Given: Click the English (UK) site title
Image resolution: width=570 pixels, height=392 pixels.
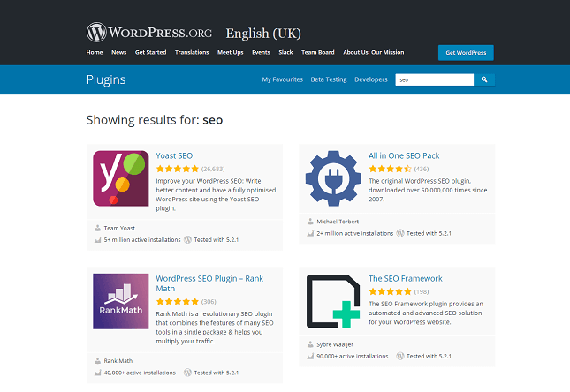Looking at the screenshot, I should (263, 34).
